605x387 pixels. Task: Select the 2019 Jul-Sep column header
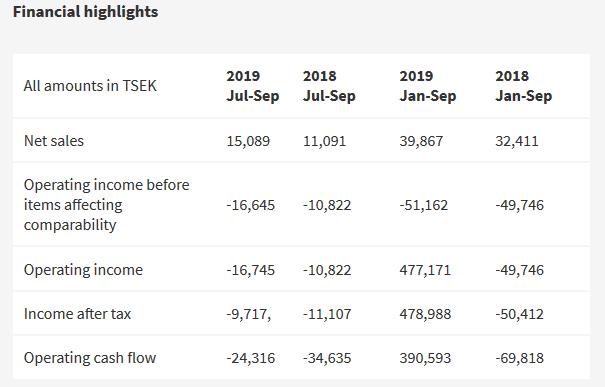[x=253, y=86]
